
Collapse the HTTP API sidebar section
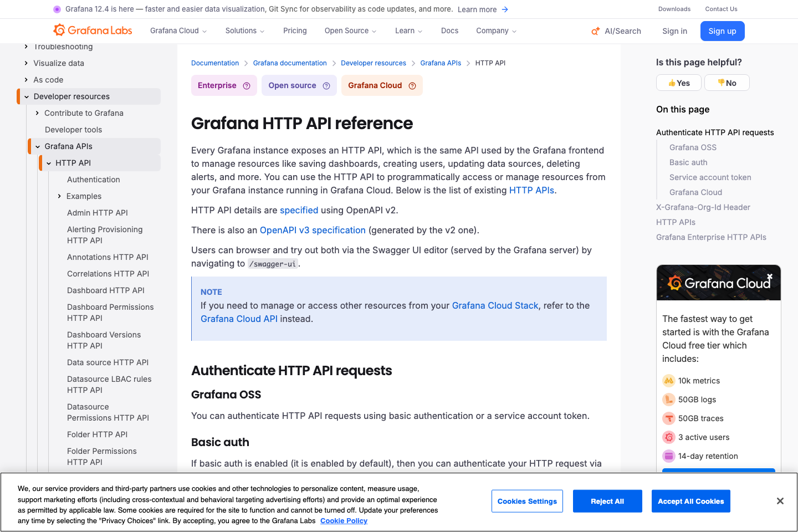(48, 163)
